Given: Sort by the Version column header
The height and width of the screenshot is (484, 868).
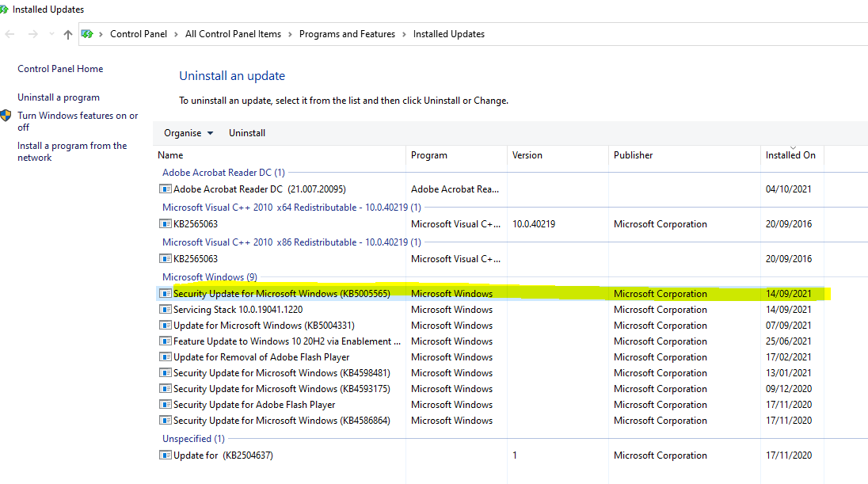Looking at the screenshot, I should 558,155.
